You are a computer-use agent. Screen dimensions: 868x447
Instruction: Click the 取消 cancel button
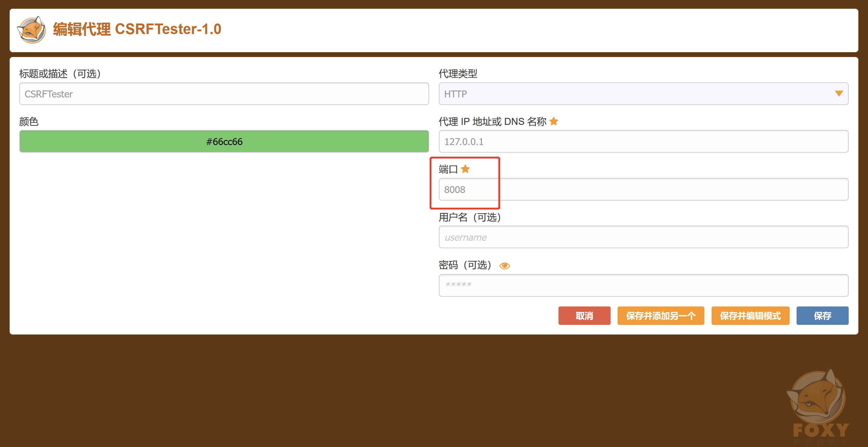(584, 315)
